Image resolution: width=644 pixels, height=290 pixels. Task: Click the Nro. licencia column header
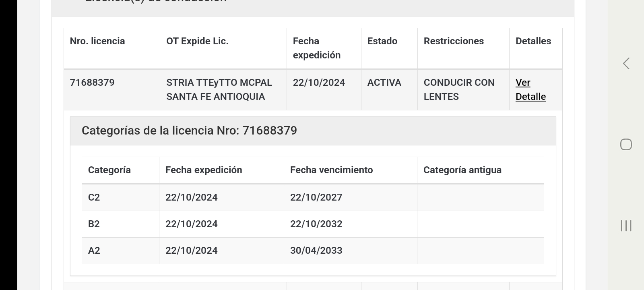pyautogui.click(x=97, y=41)
